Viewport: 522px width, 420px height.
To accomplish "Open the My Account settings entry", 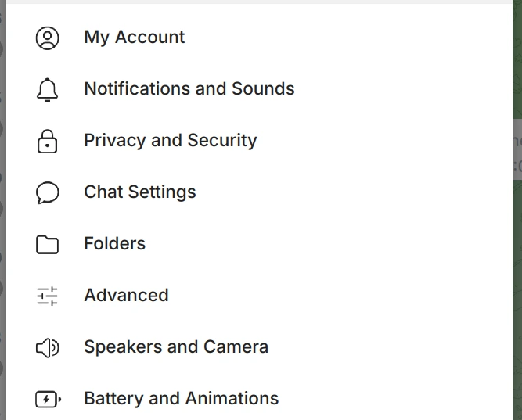I will (x=259, y=38).
